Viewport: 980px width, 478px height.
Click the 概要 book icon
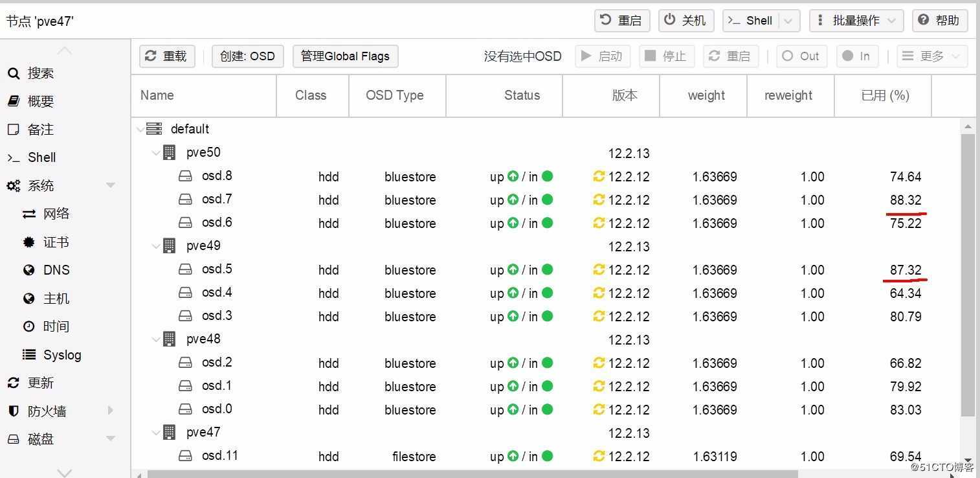pos(14,101)
